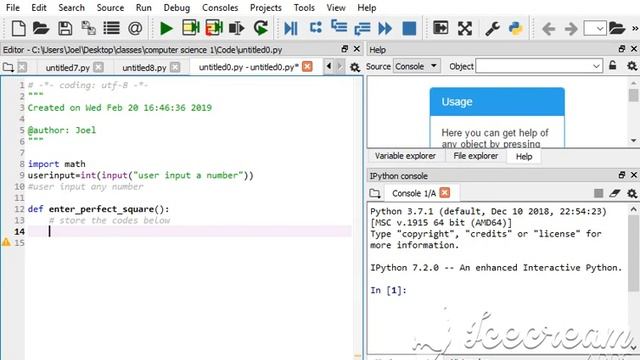Show more toolbar items chevron
This screenshot has width=640, height=360.
635,29
